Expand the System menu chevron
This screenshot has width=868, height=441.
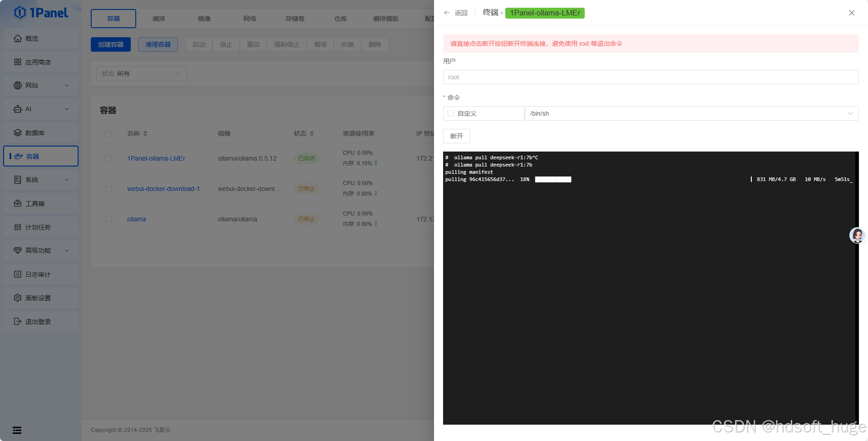[67, 180]
